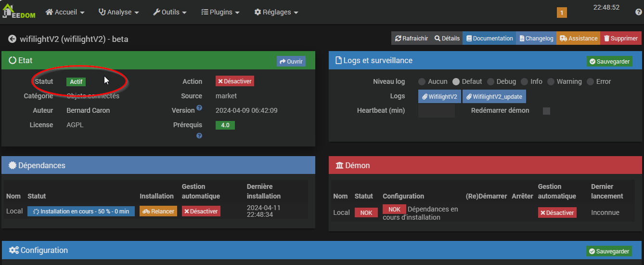Select the Error log level
Viewport: 644px width, 265px height.
pyautogui.click(x=591, y=82)
